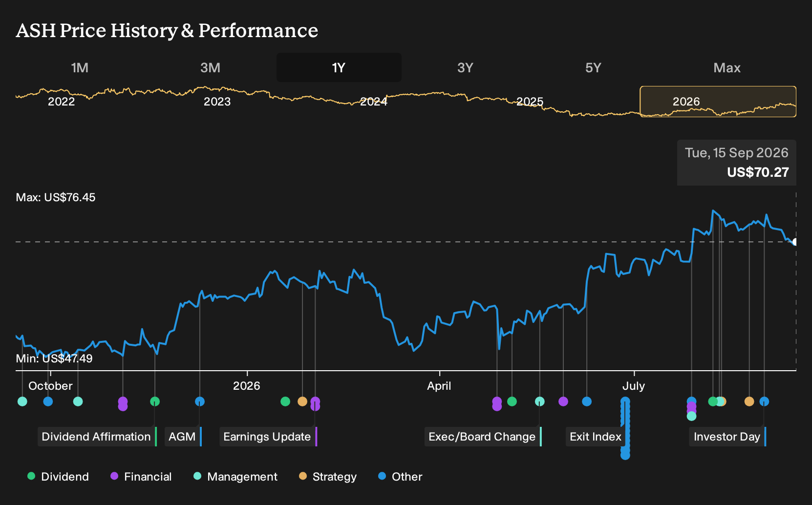Click green dot between April purple pair and teal dot
Screen dimensions: 812x505
(512, 401)
